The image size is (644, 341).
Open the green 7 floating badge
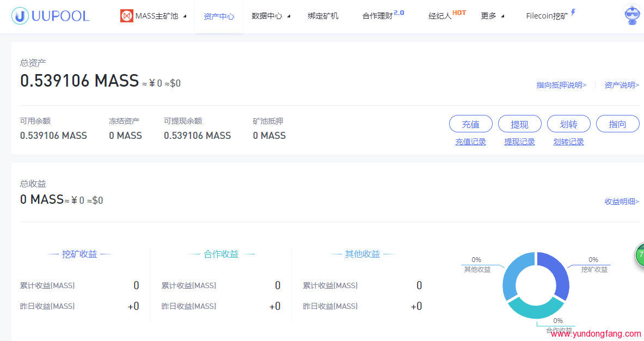point(640,255)
